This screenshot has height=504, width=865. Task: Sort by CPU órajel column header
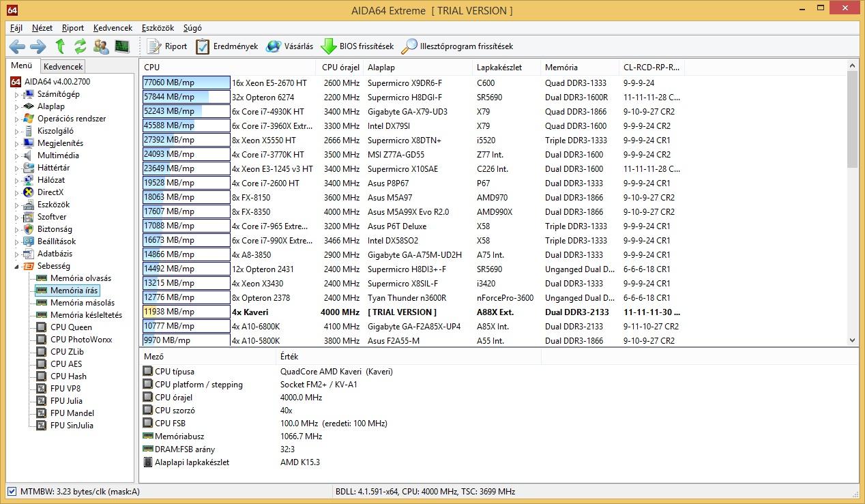340,67
